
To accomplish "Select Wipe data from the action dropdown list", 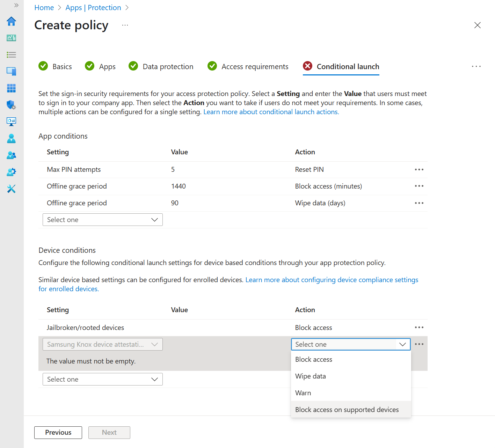I will (310, 376).
